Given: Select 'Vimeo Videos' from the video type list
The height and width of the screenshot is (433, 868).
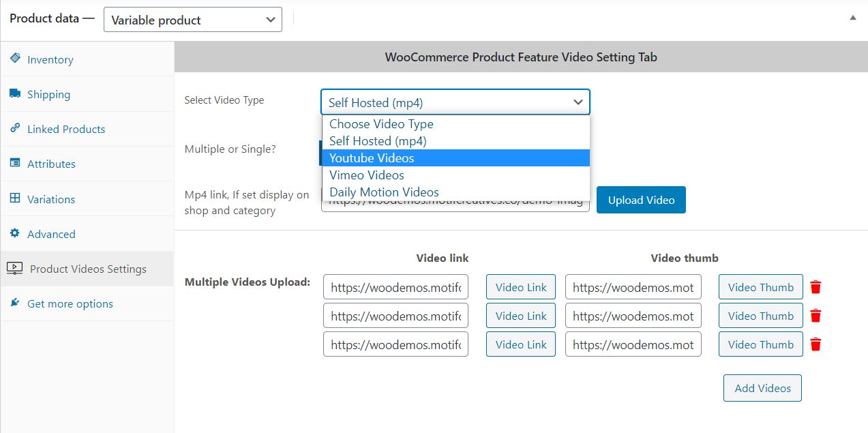Looking at the screenshot, I should tap(366, 175).
